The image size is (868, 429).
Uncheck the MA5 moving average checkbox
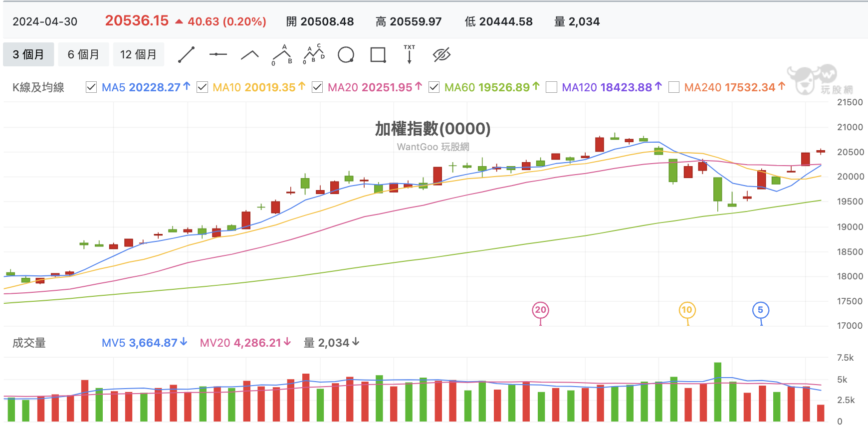tap(91, 87)
